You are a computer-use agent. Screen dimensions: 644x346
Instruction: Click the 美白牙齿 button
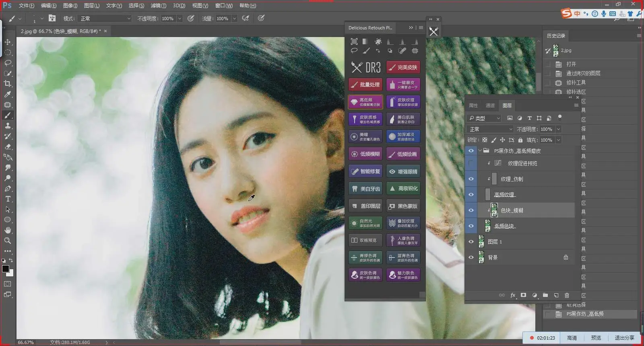tap(365, 188)
